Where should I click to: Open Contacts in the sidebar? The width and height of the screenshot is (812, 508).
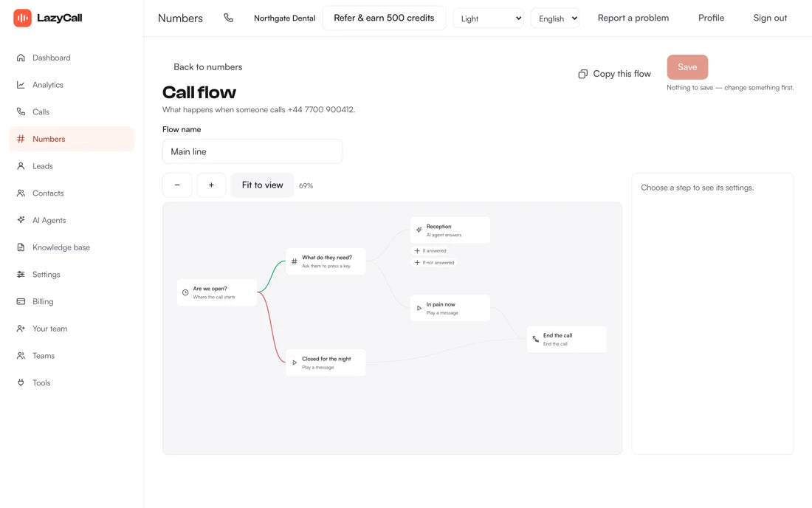click(x=72, y=193)
